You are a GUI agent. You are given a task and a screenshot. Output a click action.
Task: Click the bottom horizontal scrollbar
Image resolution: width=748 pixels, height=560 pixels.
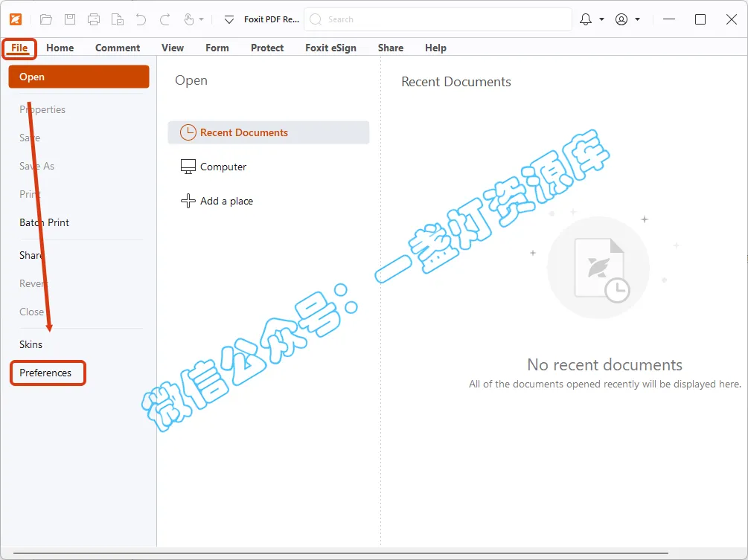click(341, 553)
